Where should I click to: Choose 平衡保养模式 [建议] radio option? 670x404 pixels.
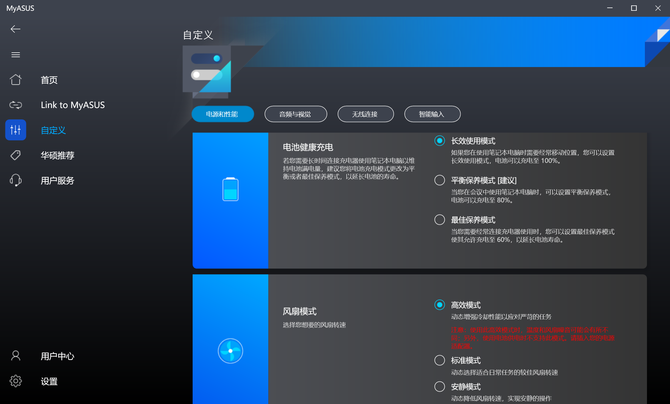pyautogui.click(x=440, y=180)
